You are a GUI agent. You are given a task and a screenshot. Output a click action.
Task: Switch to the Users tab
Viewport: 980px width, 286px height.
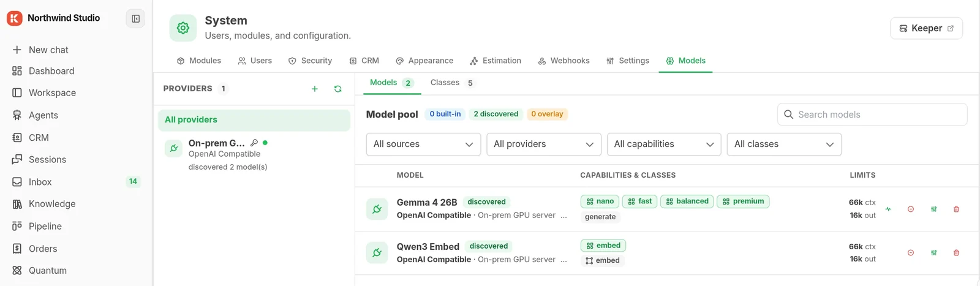(255, 61)
